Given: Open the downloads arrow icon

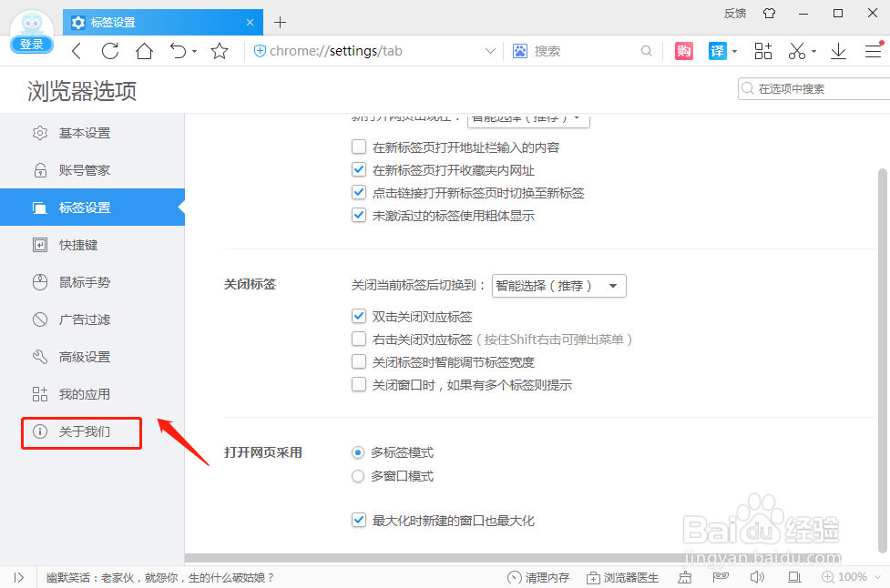Looking at the screenshot, I should [838, 51].
